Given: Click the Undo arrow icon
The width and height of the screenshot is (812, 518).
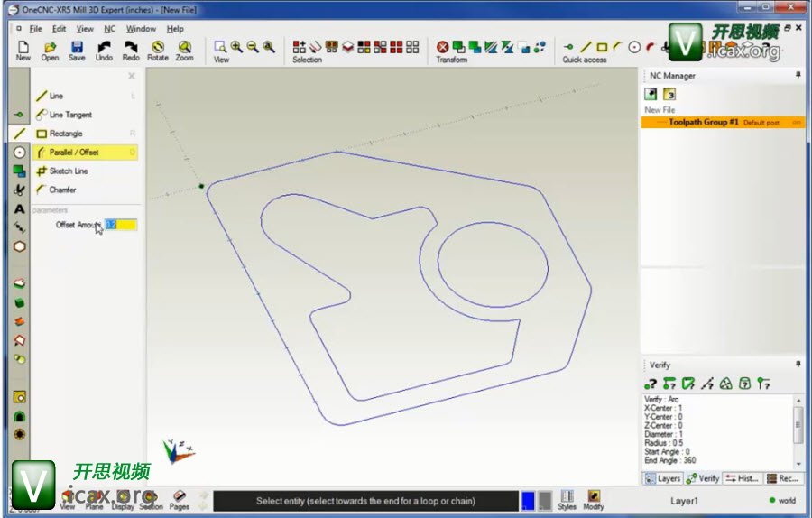Looking at the screenshot, I should pos(104,48).
